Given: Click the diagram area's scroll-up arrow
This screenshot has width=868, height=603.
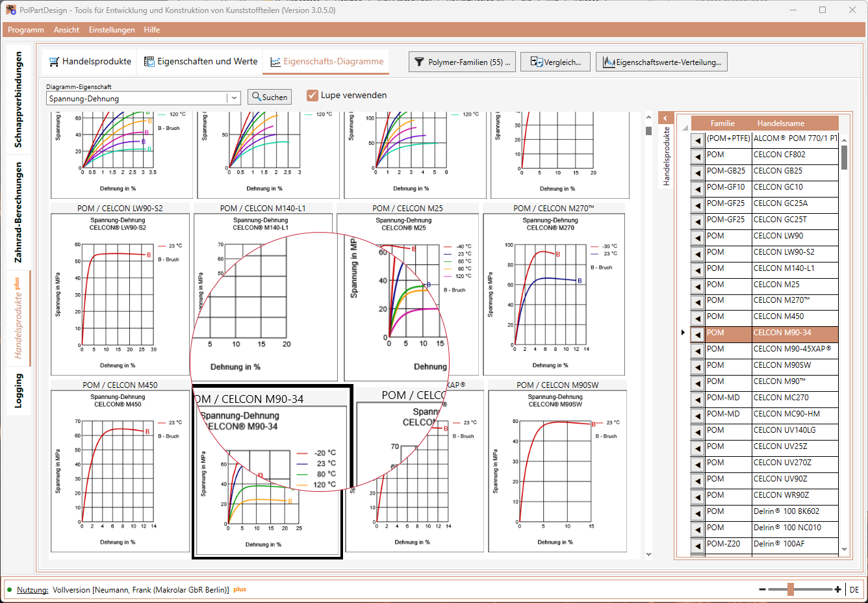Looking at the screenshot, I should point(648,118).
